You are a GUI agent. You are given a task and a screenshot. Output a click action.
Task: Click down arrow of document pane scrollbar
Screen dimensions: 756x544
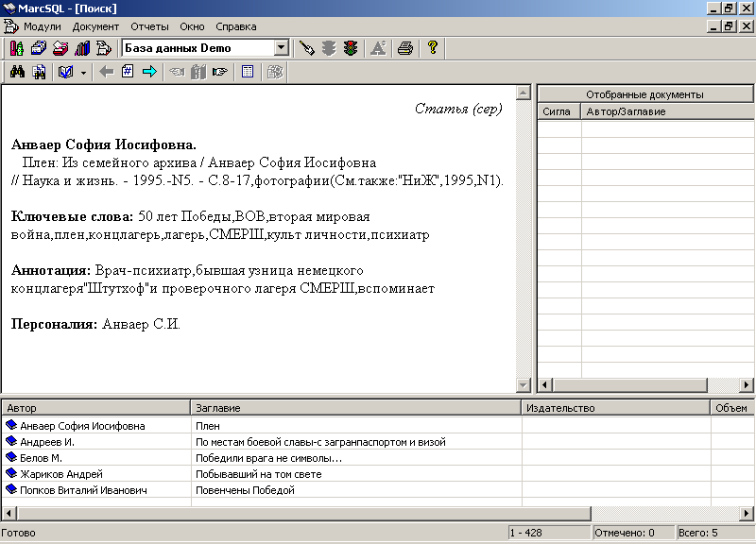pos(524,384)
